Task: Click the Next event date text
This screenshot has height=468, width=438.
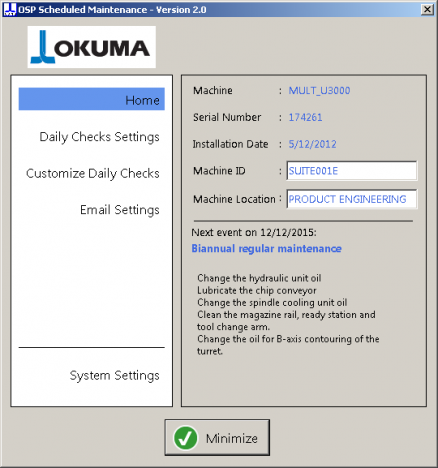Action: 254,232
